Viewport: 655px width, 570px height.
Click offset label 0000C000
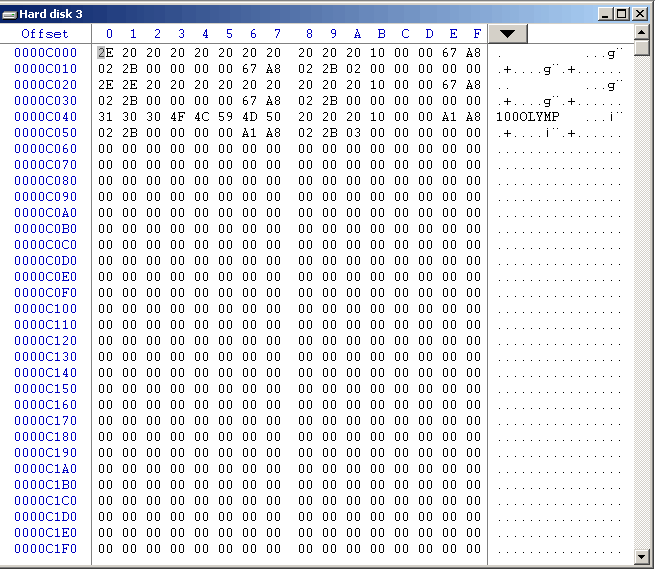(x=46, y=53)
